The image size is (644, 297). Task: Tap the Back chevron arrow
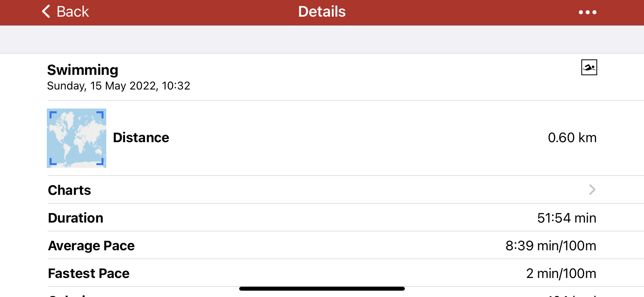(x=46, y=11)
